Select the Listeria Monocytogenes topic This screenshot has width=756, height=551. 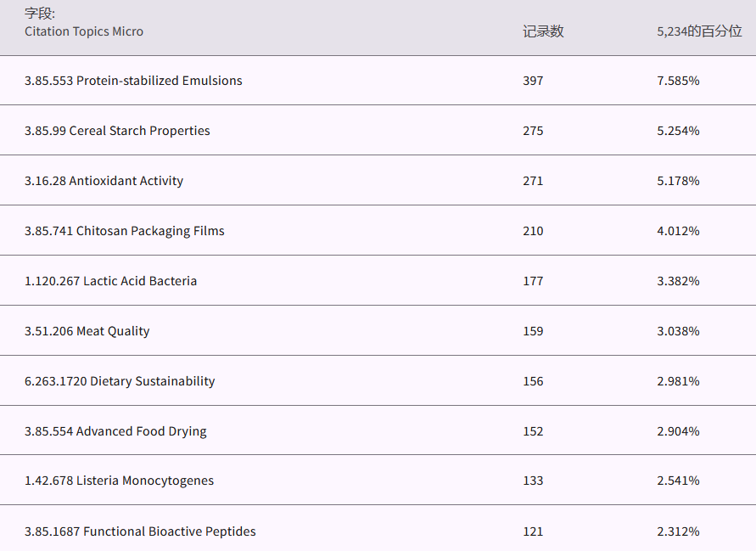pos(119,481)
